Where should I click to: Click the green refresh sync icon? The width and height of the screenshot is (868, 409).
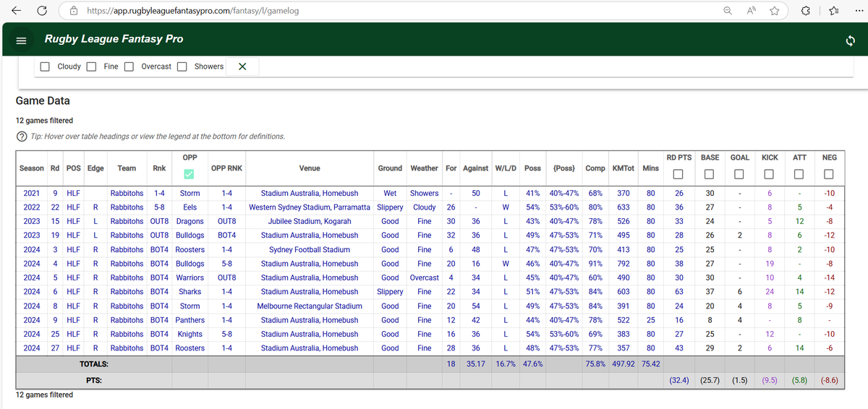[x=851, y=40]
